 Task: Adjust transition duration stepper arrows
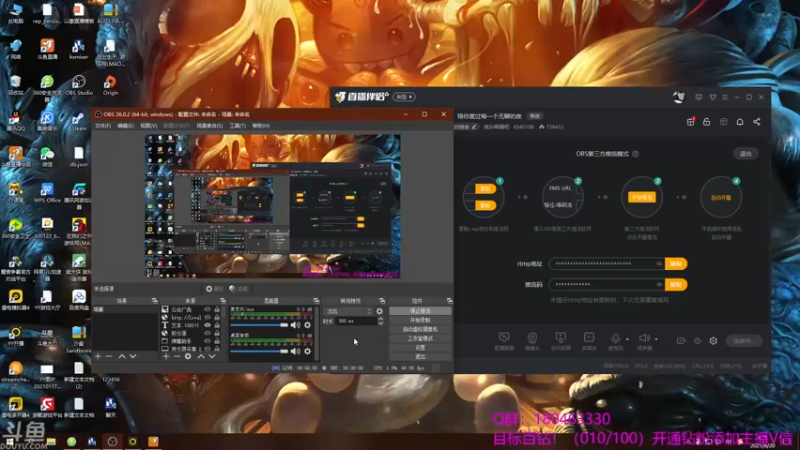380,321
